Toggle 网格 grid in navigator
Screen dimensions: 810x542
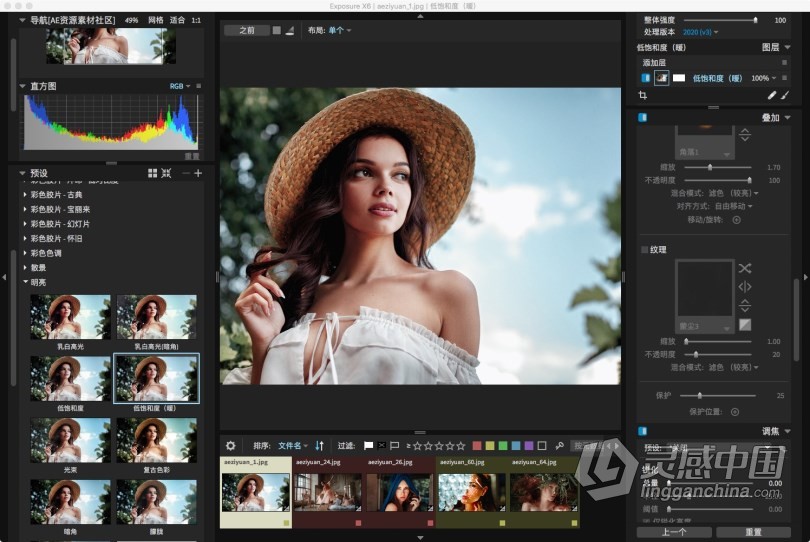click(155, 20)
